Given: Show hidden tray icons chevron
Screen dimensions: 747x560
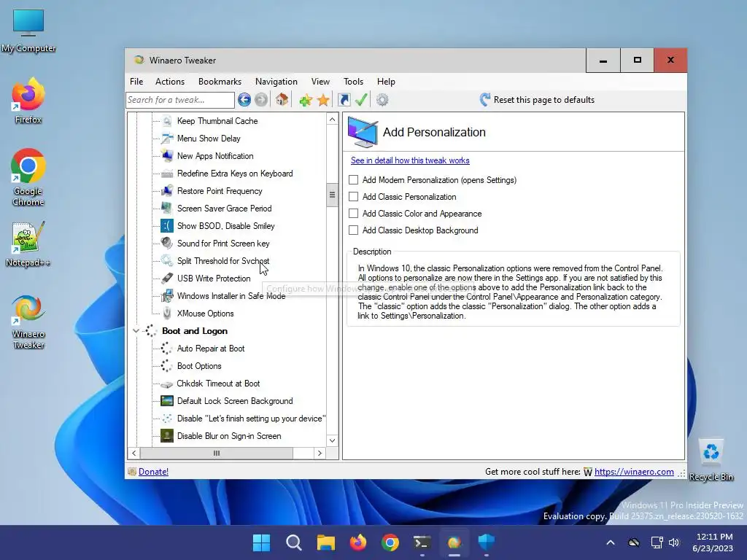Looking at the screenshot, I should point(611,542).
